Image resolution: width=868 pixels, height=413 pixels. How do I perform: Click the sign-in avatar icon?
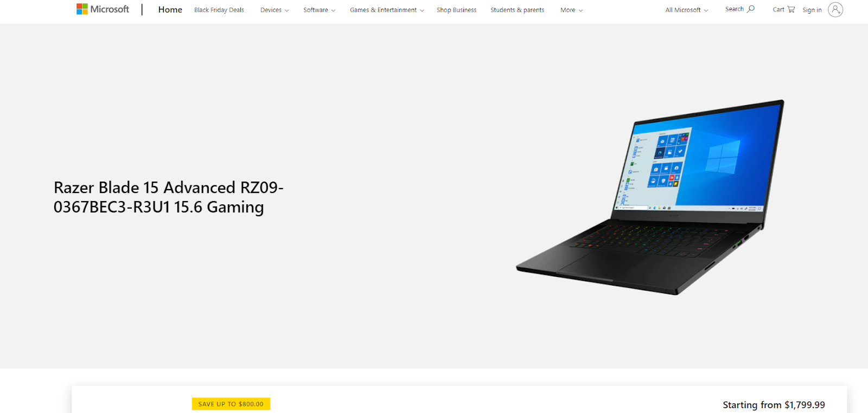click(835, 10)
